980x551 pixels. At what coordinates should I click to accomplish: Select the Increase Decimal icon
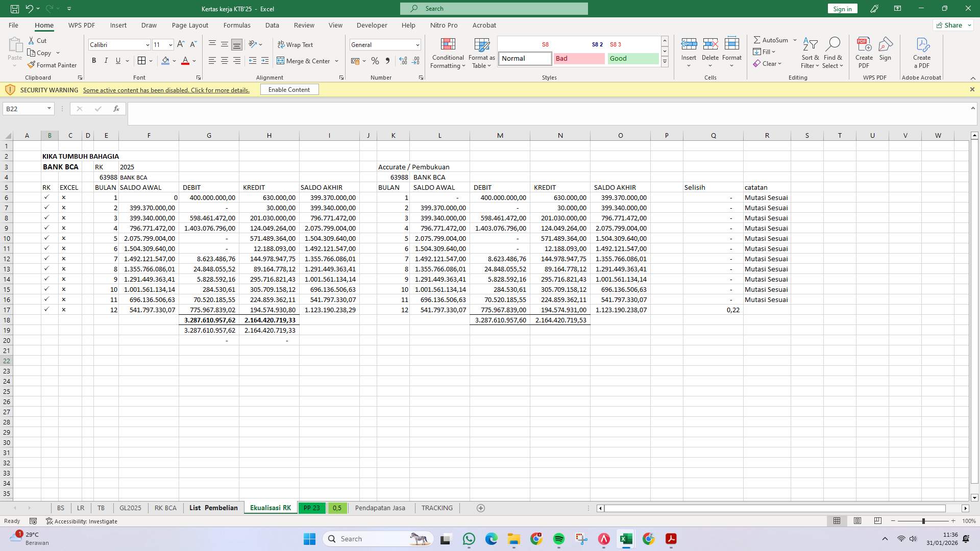click(403, 61)
